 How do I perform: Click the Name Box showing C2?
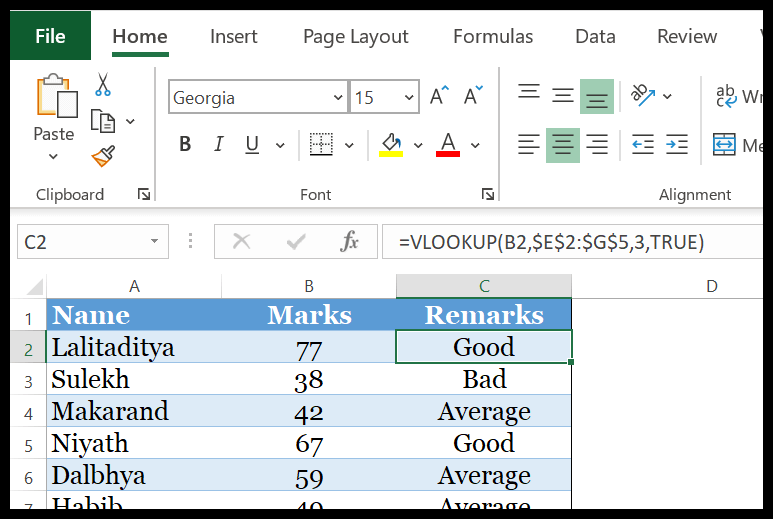tap(93, 242)
